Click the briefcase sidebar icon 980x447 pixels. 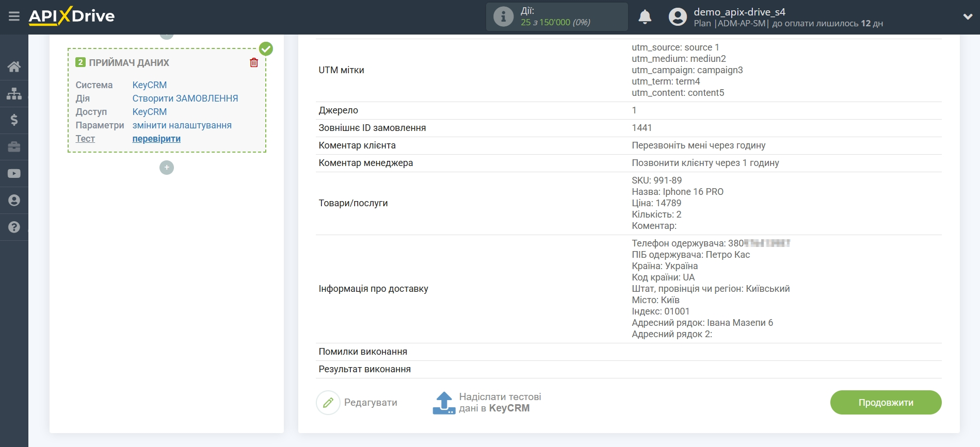coord(14,147)
